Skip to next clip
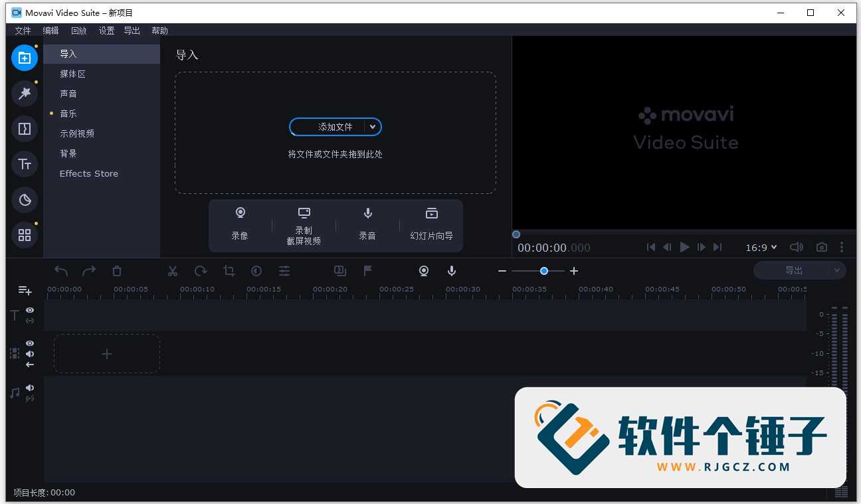The height and width of the screenshot is (504, 861). (x=717, y=247)
